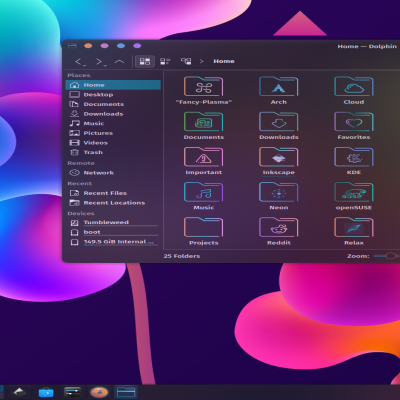Go up to parent folder

click(x=119, y=61)
